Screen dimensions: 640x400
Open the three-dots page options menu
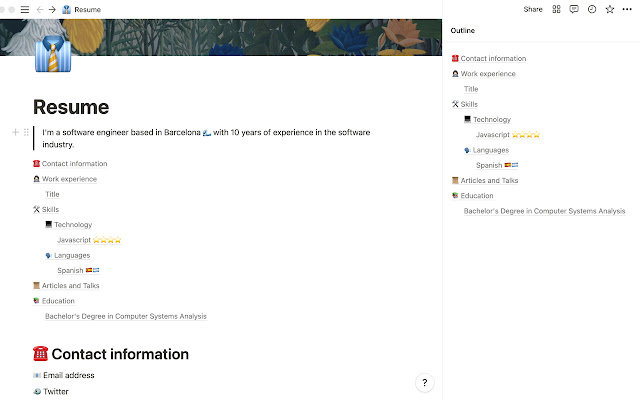point(627,9)
